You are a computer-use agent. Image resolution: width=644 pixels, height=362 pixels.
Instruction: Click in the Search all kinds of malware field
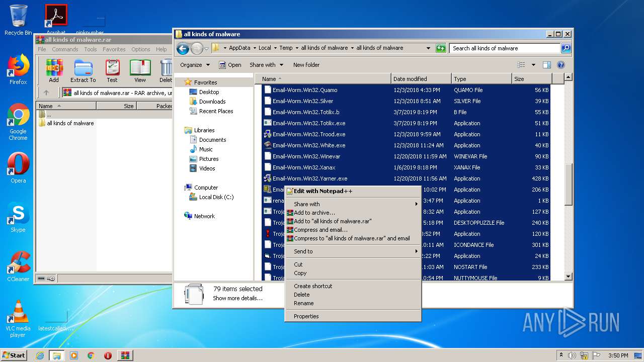[505, 48]
